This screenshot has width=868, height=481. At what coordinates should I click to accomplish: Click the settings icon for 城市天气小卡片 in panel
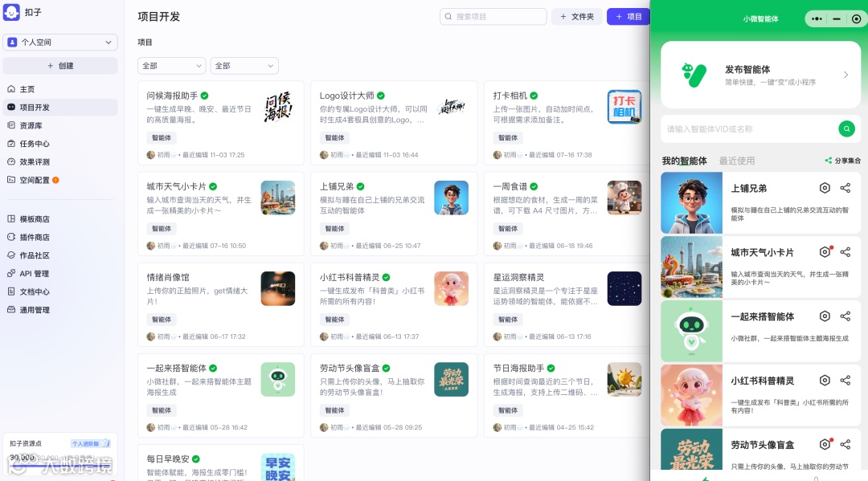(825, 252)
